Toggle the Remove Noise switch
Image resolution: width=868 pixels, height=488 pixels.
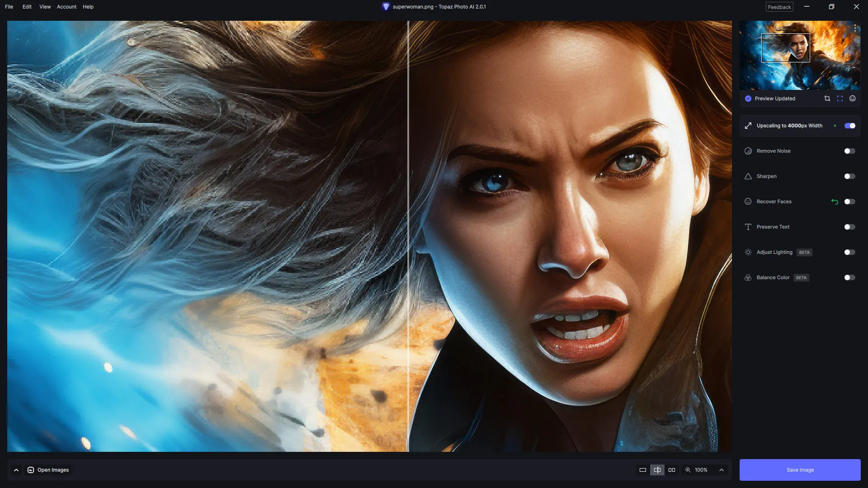(849, 151)
